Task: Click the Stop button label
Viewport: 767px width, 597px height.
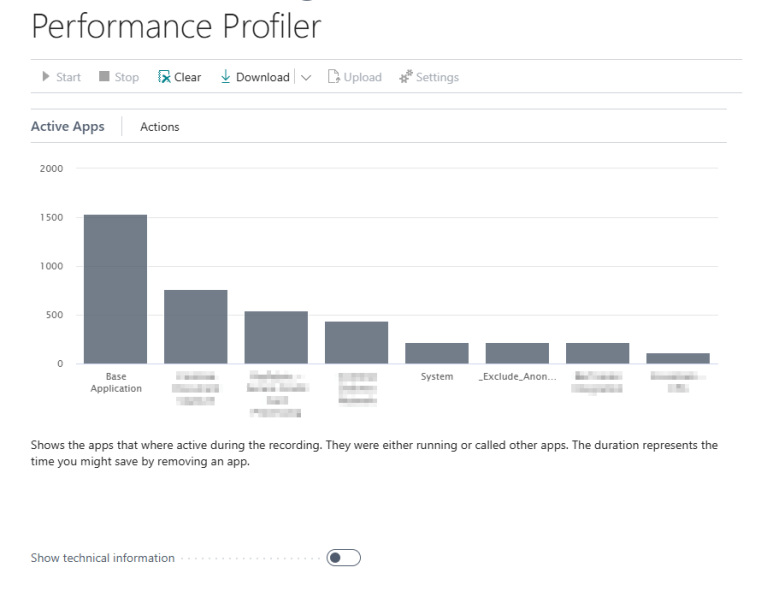Action: pos(127,77)
